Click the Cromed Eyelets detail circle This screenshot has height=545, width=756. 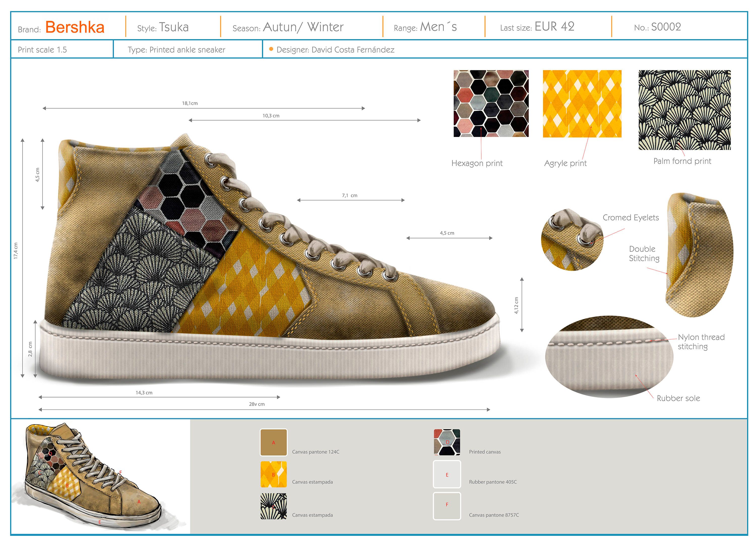pos(572,240)
